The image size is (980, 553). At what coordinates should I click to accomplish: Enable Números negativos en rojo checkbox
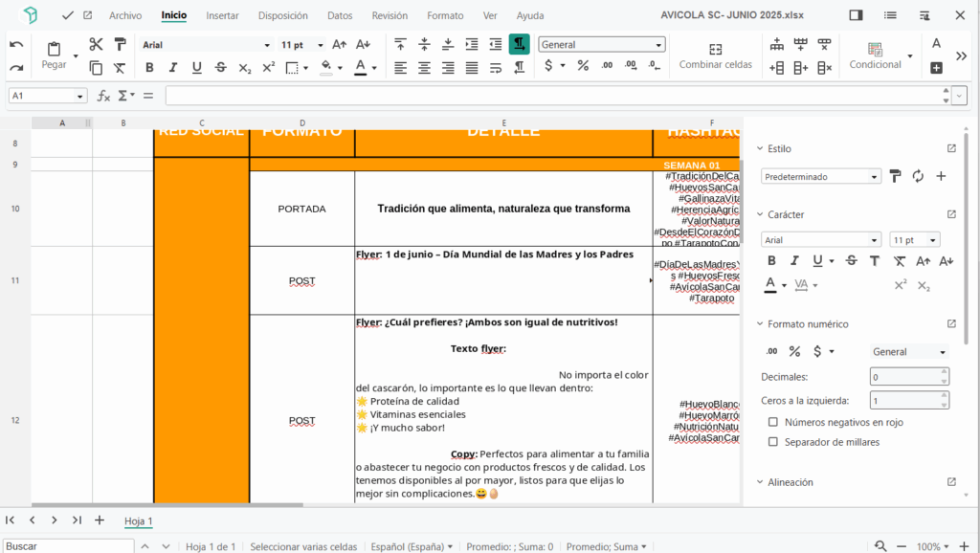coord(773,422)
